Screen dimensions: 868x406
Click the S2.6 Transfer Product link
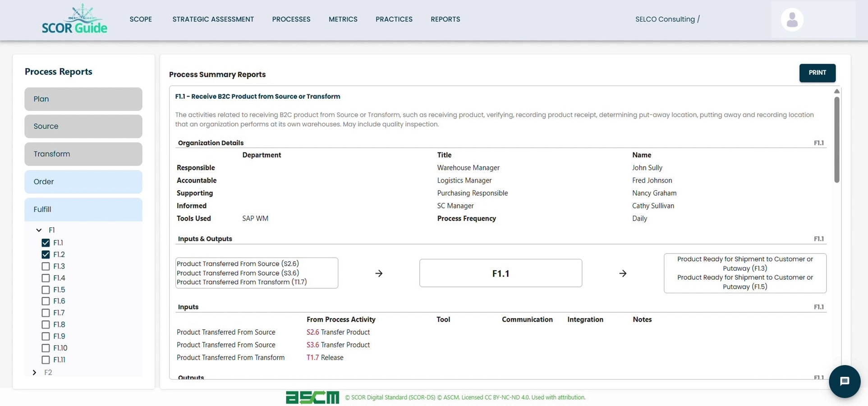(x=338, y=332)
